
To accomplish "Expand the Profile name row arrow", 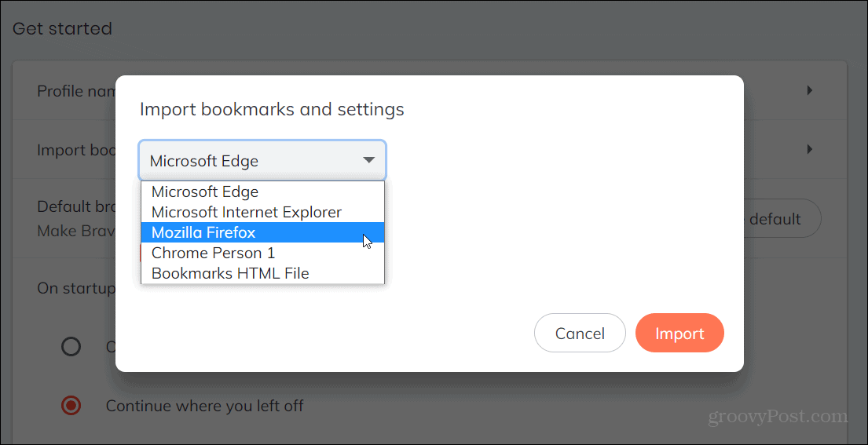I will tap(809, 91).
